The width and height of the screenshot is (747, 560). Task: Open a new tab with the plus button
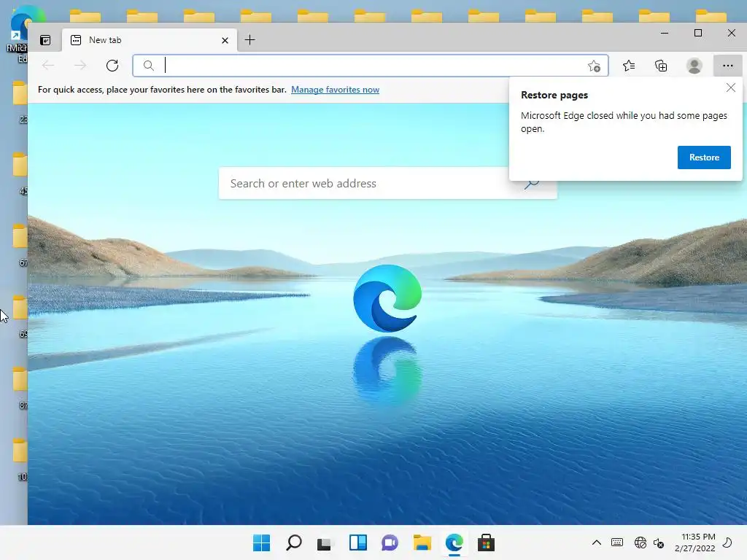tap(249, 40)
